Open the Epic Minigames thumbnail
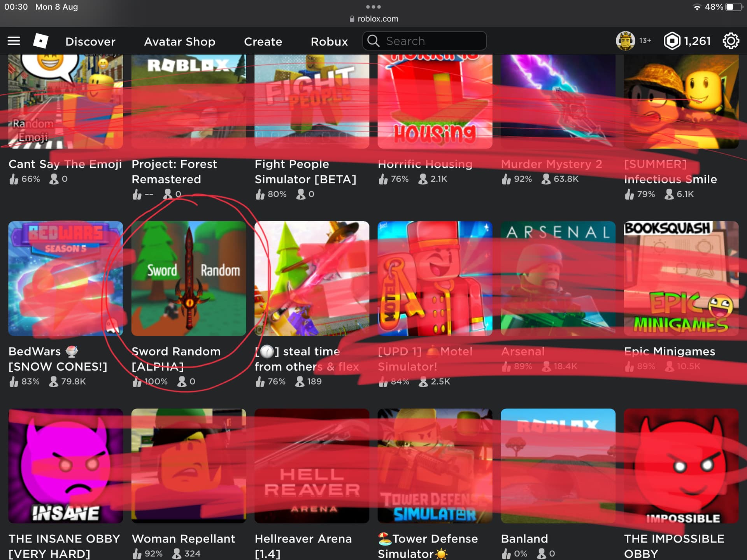 pyautogui.click(x=681, y=278)
